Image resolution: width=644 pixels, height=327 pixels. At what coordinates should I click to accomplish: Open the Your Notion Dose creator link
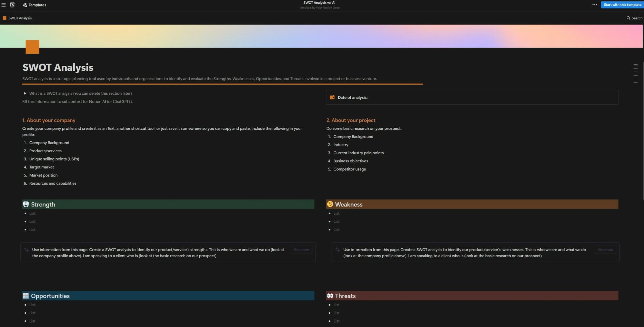(327, 8)
